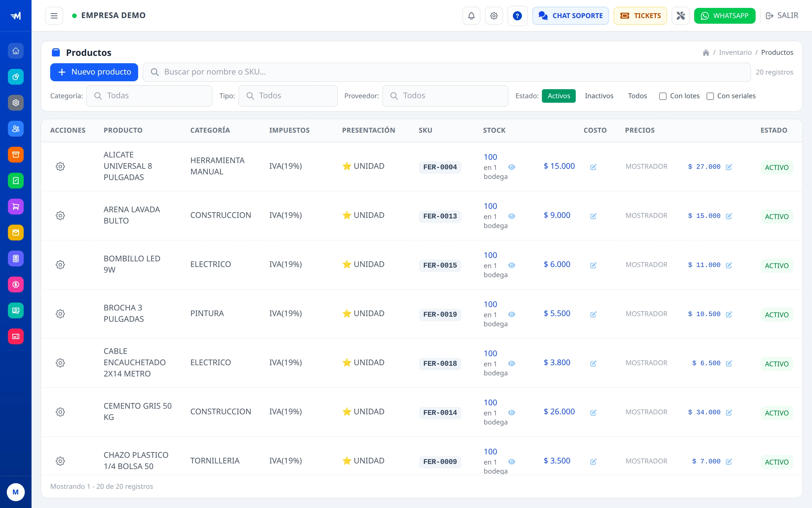The width and height of the screenshot is (812, 508).
Task: Open the Categoría filter dropdown
Action: pos(149,96)
